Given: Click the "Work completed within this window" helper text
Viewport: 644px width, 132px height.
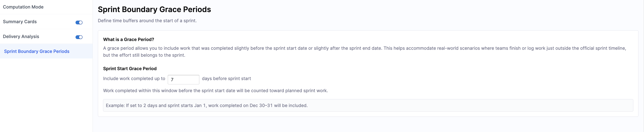Looking at the screenshot, I should click(x=215, y=91).
